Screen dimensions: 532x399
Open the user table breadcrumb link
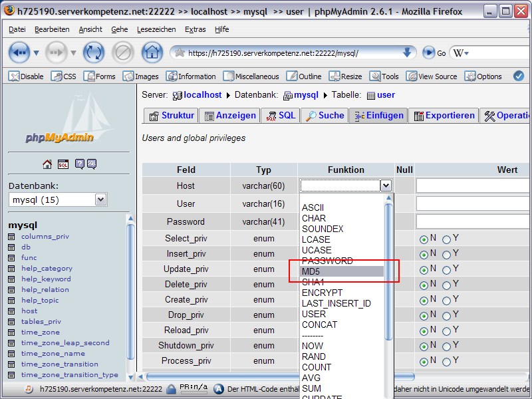(x=386, y=95)
